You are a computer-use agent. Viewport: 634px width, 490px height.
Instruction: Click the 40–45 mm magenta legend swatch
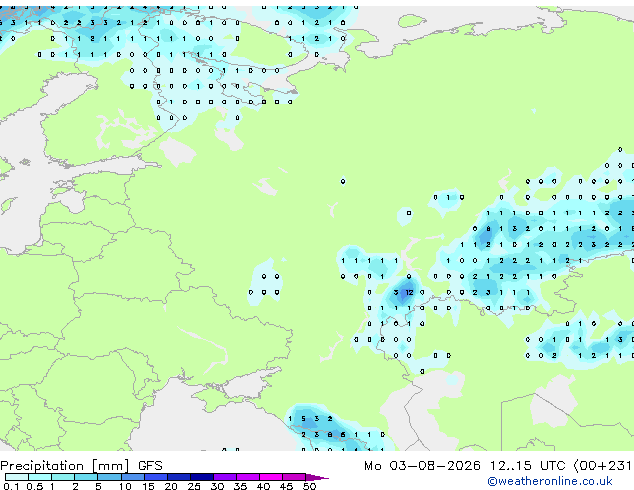271,477
